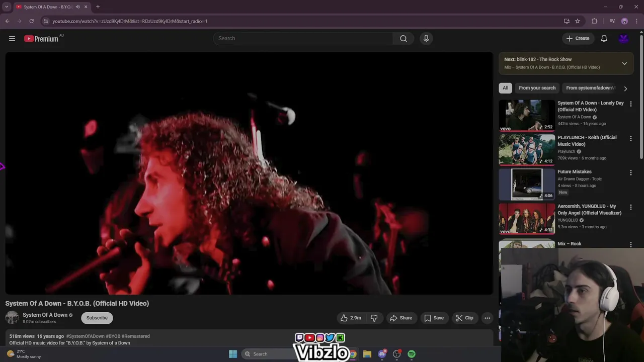Open the Chrome three-dot menu
Screen dimensions: 644x362
pyautogui.click(x=637, y=21)
